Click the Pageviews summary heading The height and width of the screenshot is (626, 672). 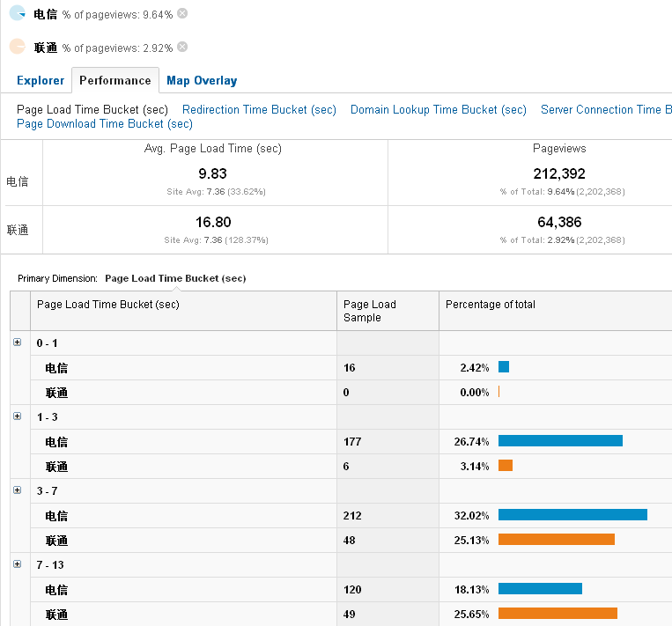559,148
